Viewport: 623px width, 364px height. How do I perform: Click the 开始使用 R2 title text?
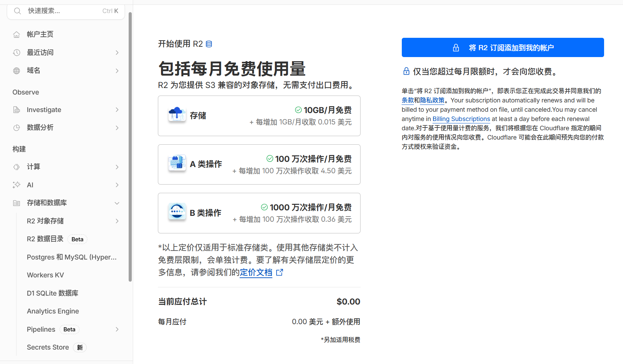[180, 44]
